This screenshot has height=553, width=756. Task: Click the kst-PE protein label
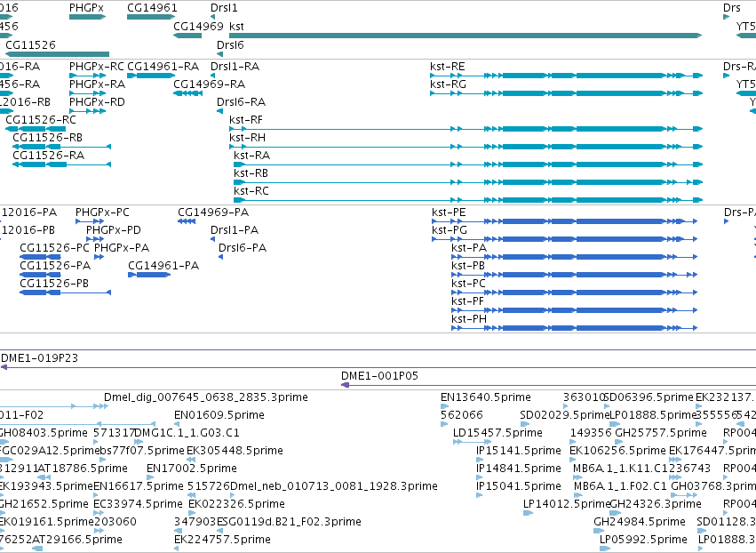point(449,212)
